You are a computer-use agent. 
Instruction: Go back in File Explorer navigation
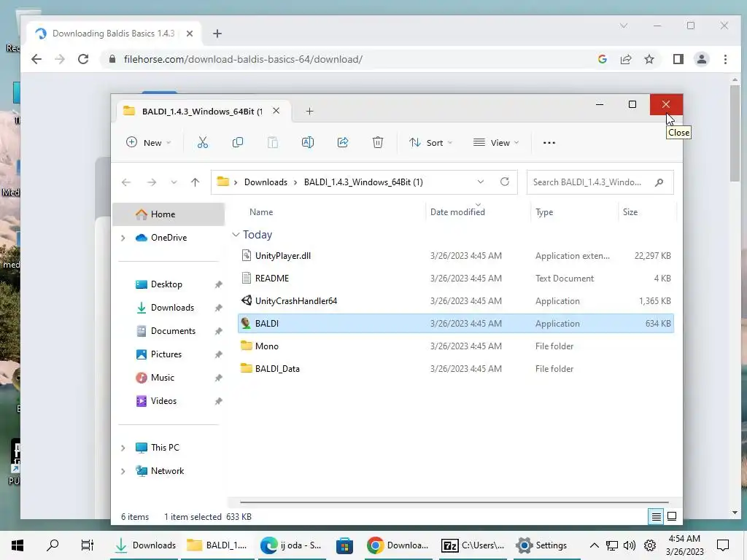[x=126, y=182]
